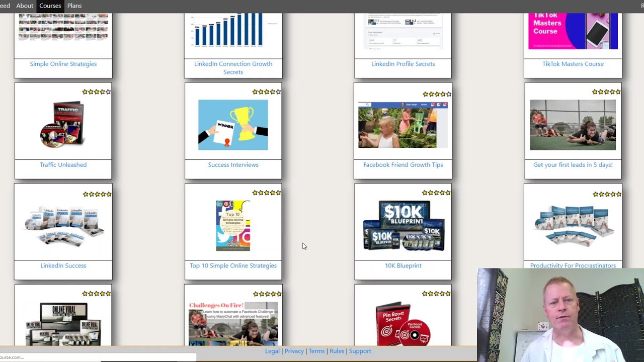This screenshot has width=644, height=362.
Task: Click star rating on 10K Blueprint card
Action: click(437, 193)
